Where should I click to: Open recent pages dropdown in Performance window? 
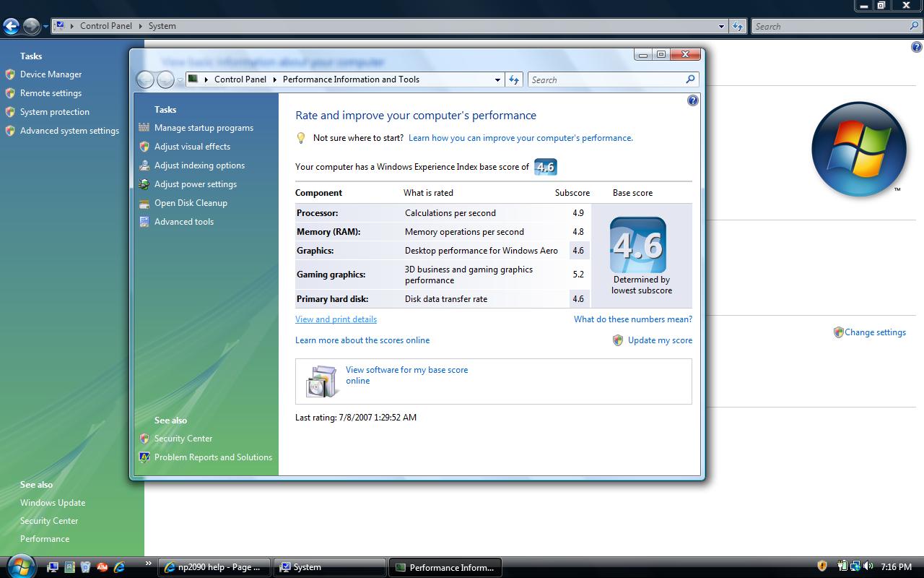180,80
